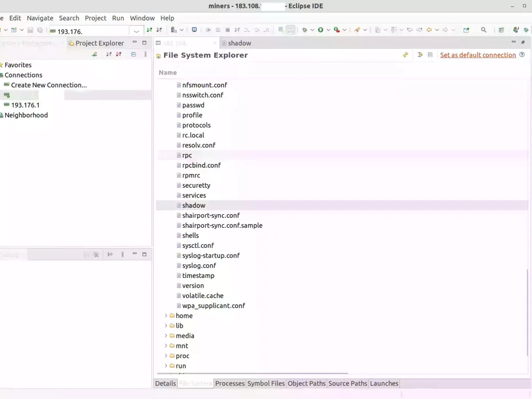Expand the mnt folder
Screen dimensions: 532x399
pyautogui.click(x=166, y=346)
